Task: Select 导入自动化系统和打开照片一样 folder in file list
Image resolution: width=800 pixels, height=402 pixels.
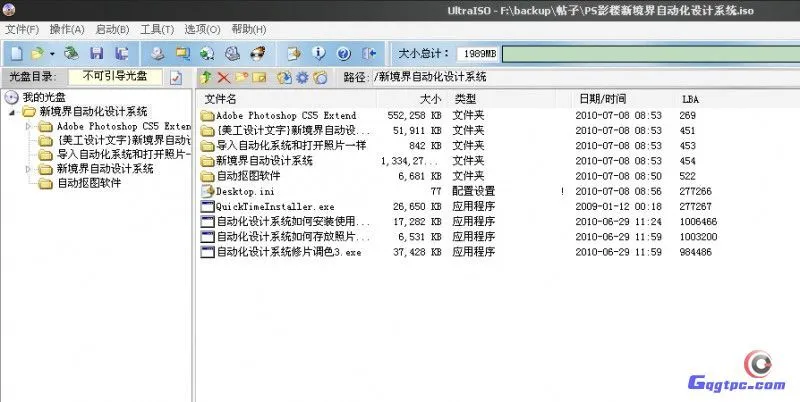Action: pos(291,145)
